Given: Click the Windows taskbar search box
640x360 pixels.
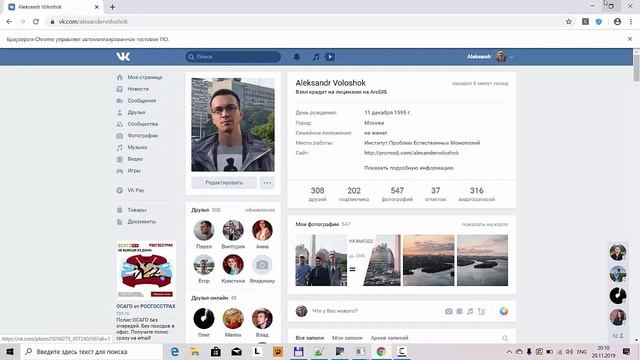Looking at the screenshot, I should (x=92, y=351).
